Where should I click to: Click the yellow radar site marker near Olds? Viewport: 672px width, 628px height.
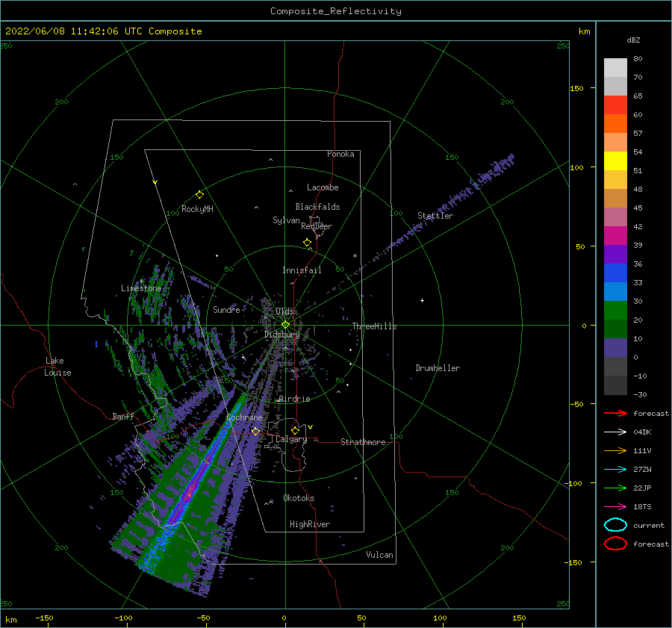coord(285,325)
